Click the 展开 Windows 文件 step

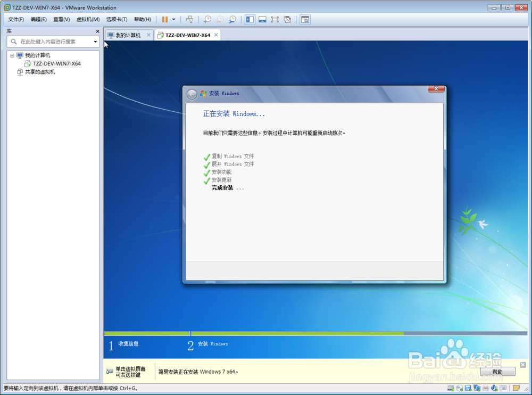(233, 164)
